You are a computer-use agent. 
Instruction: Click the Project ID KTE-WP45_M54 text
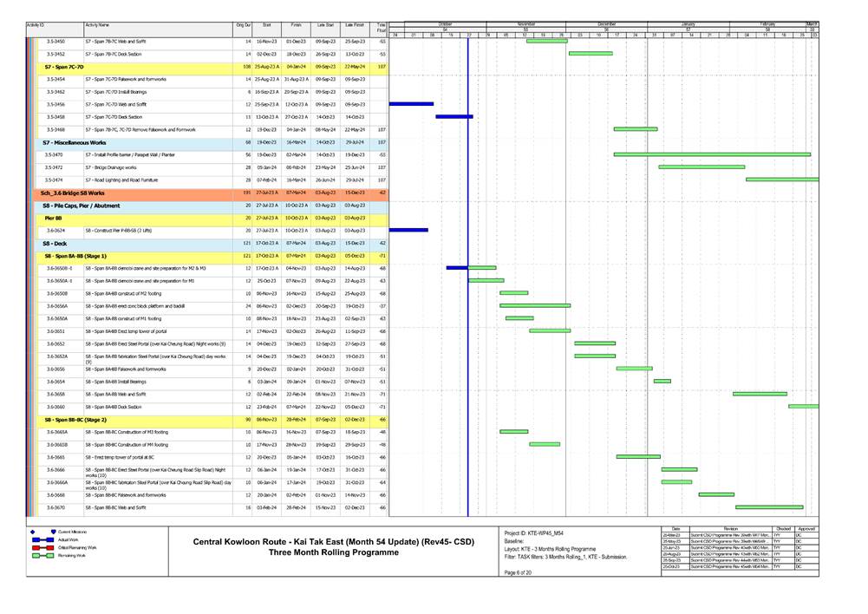pos(537,532)
